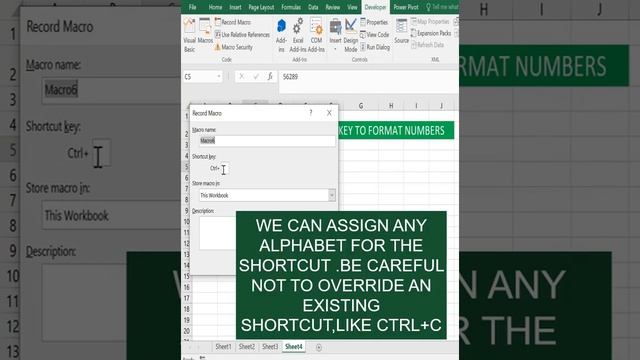Switch to the Formulas tab
The width and height of the screenshot is (640, 360).
pos(291,7)
